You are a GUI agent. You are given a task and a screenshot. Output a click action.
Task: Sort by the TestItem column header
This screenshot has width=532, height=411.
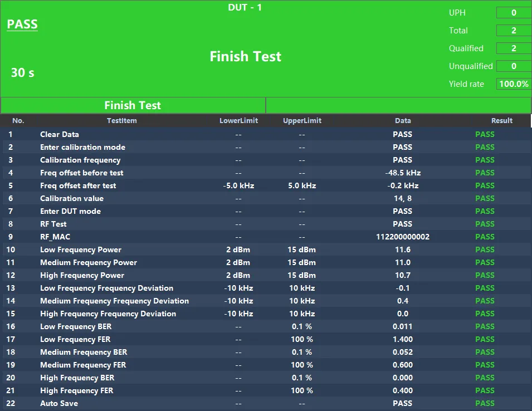[x=121, y=121]
